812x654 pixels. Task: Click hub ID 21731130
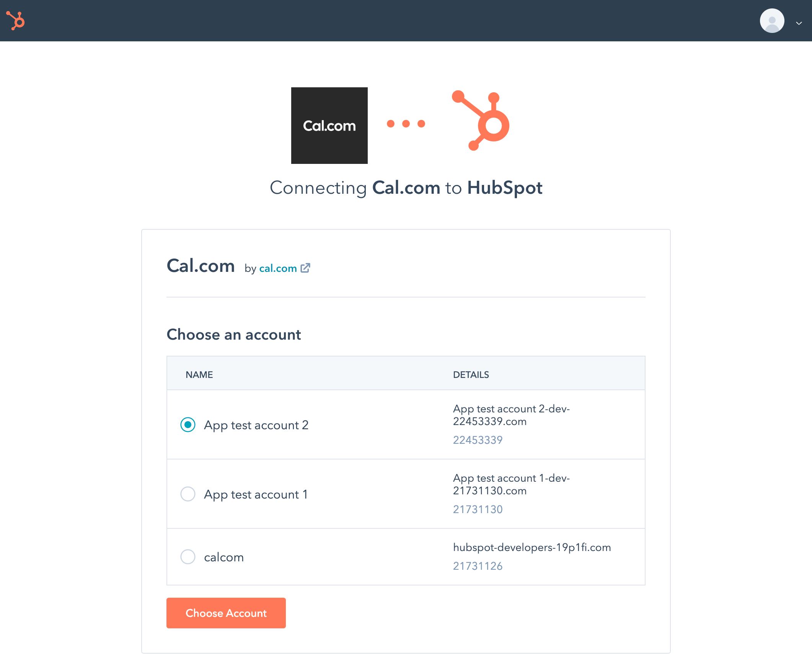click(478, 509)
